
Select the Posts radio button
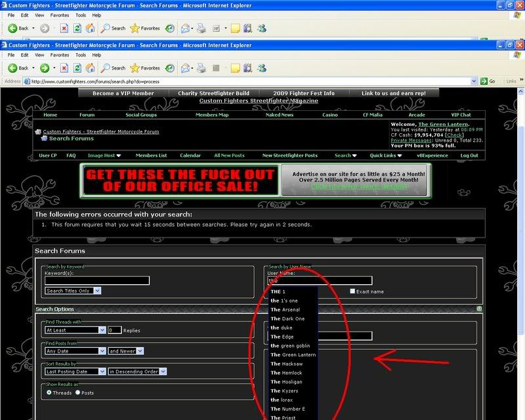click(x=77, y=392)
